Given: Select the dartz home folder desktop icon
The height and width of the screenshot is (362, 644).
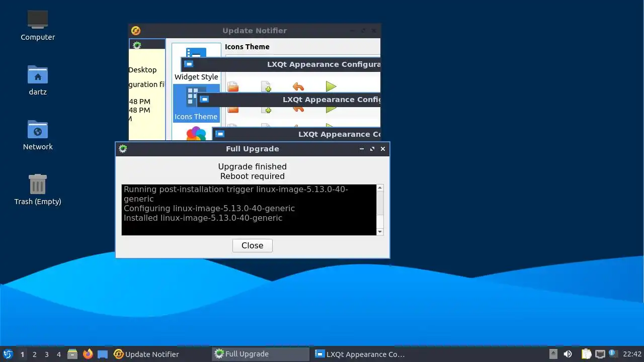Looking at the screenshot, I should pyautogui.click(x=38, y=79).
